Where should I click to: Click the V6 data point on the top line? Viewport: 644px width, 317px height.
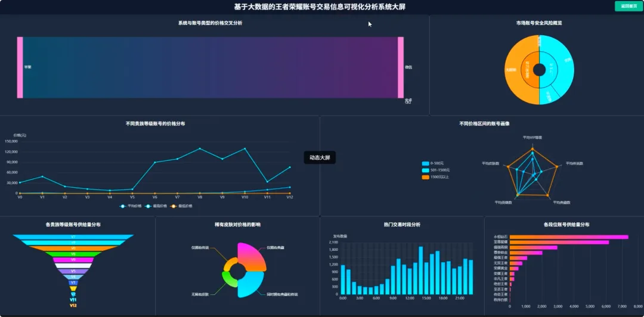(x=155, y=162)
